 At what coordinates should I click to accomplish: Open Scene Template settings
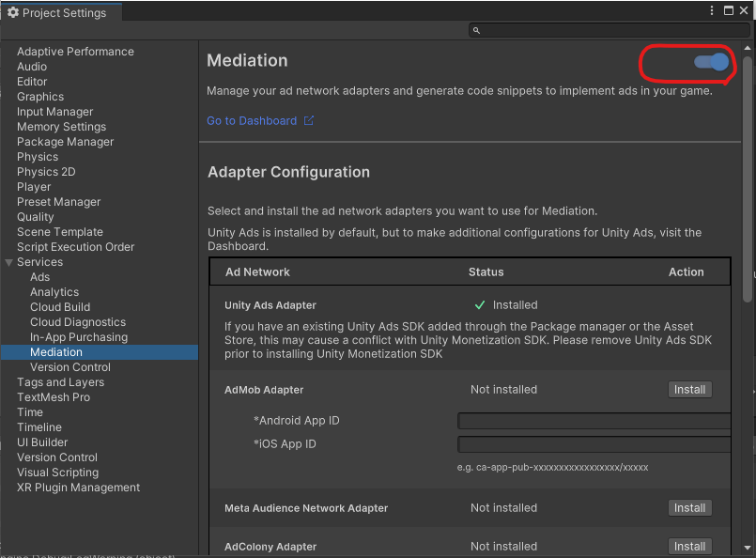coord(60,232)
